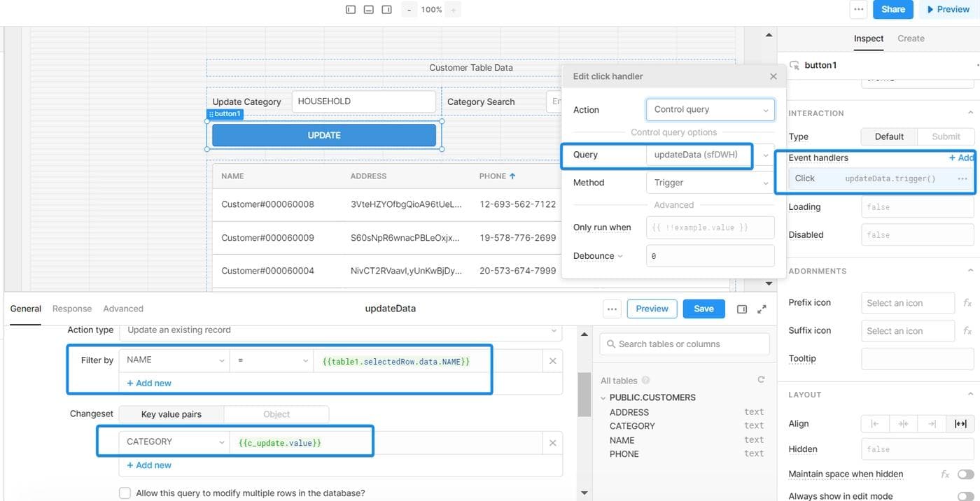The height and width of the screenshot is (501, 980).
Task: Switch to the Create tab
Action: click(911, 38)
